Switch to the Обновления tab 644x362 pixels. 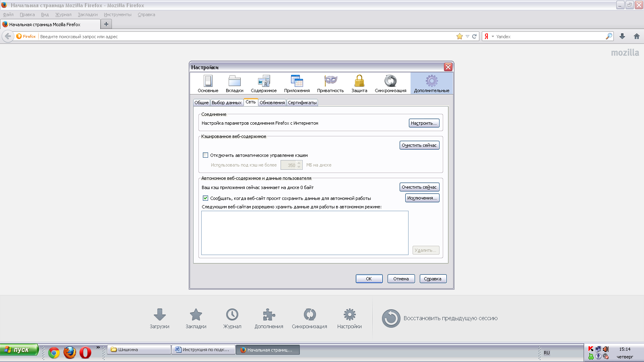[x=272, y=103]
